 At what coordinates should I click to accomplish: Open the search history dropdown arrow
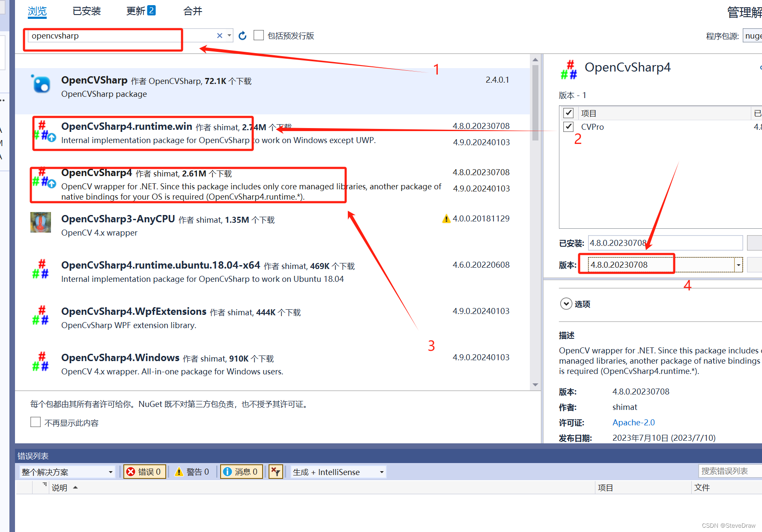(x=229, y=36)
